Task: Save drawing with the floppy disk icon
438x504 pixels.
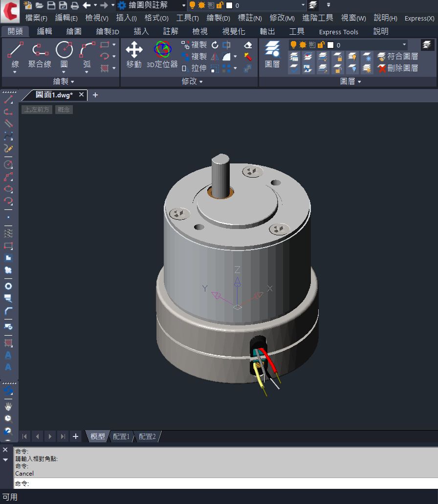Action: 51,5
